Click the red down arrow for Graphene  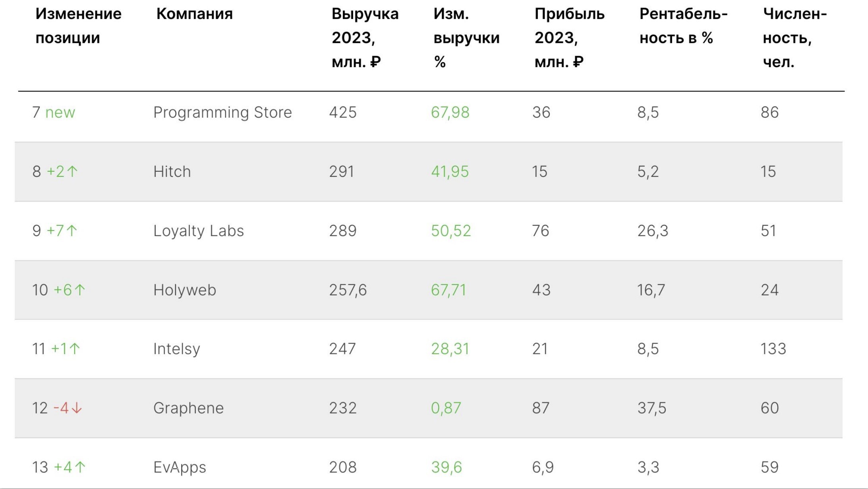point(77,408)
